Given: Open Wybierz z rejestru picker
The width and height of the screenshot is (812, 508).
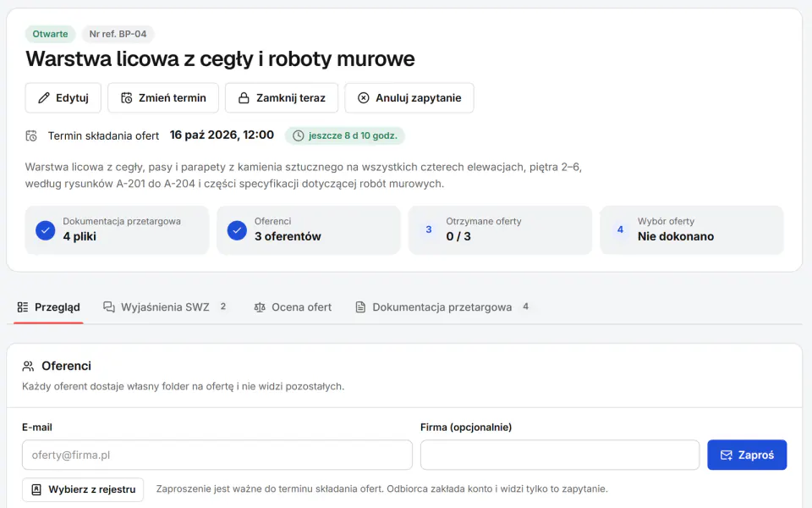Looking at the screenshot, I should pos(83,490).
